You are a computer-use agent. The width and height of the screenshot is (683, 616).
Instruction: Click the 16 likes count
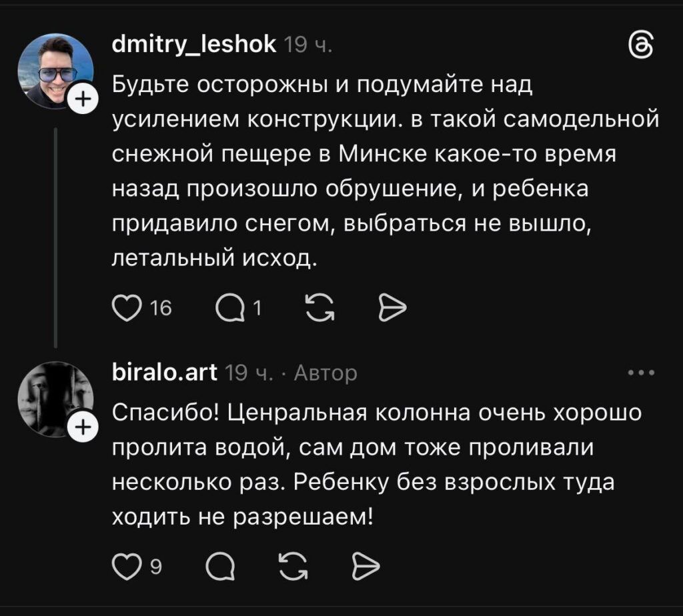[x=161, y=307]
